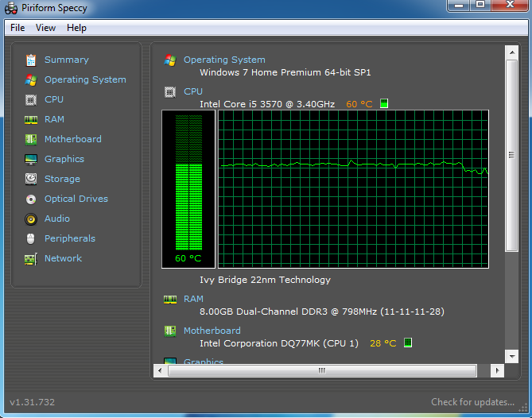This screenshot has height=418, width=532.
Task: Open the Peripherals section
Action: click(70, 238)
